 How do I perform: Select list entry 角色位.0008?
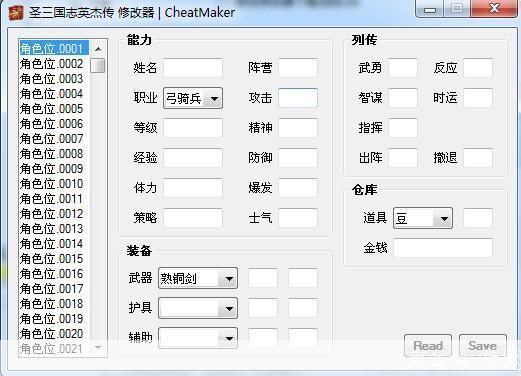coord(54,154)
